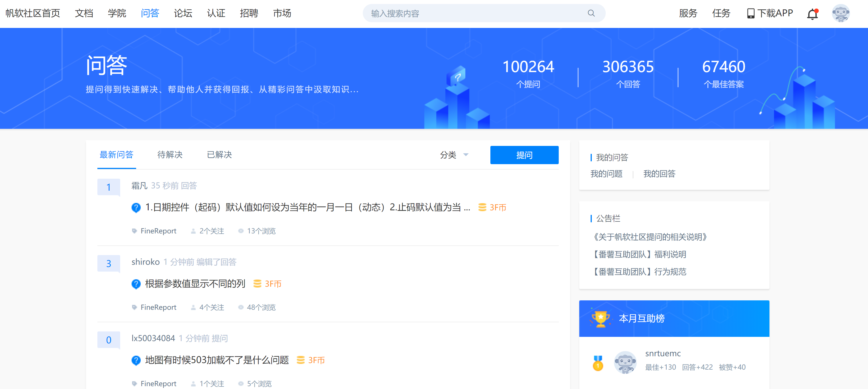868x389 pixels.
Task: Open the 学院 navigation item
Action: (117, 13)
